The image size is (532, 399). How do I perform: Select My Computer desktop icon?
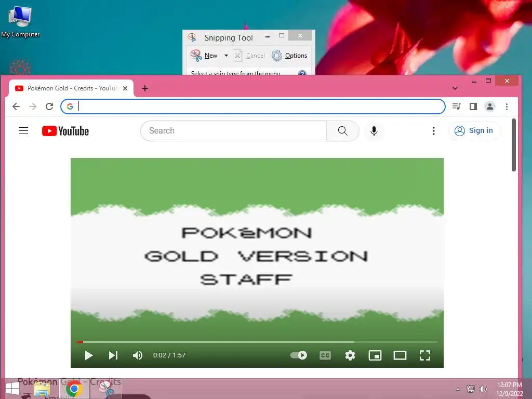pyautogui.click(x=20, y=22)
